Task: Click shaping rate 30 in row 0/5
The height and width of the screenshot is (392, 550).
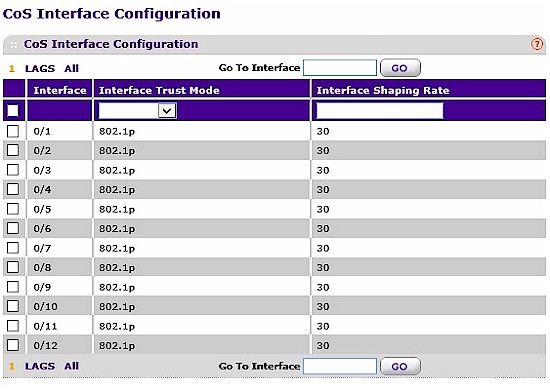Action: point(323,209)
